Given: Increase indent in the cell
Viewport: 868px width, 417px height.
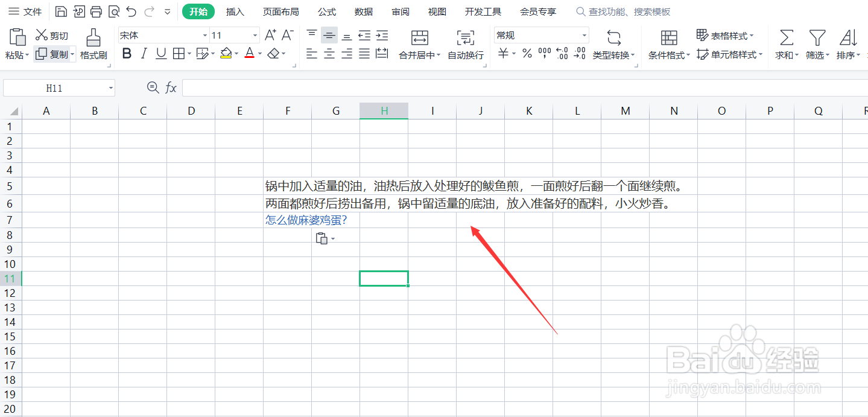Looking at the screenshot, I should coord(382,36).
